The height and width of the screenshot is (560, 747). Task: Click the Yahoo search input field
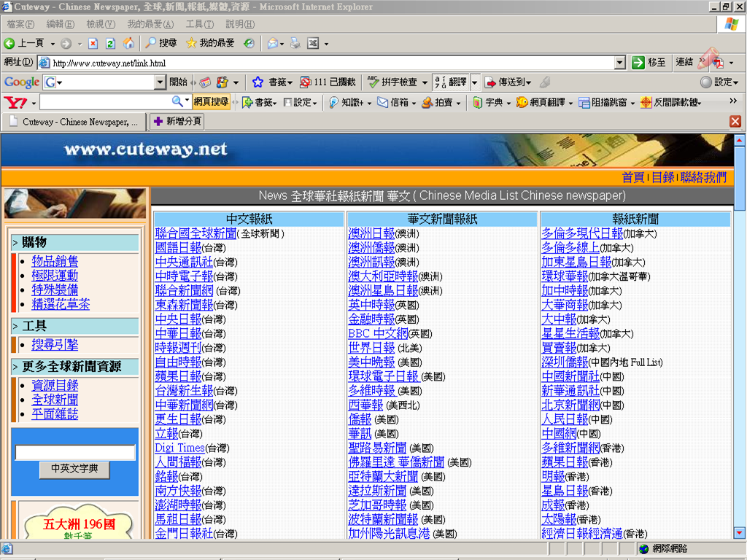[105, 102]
